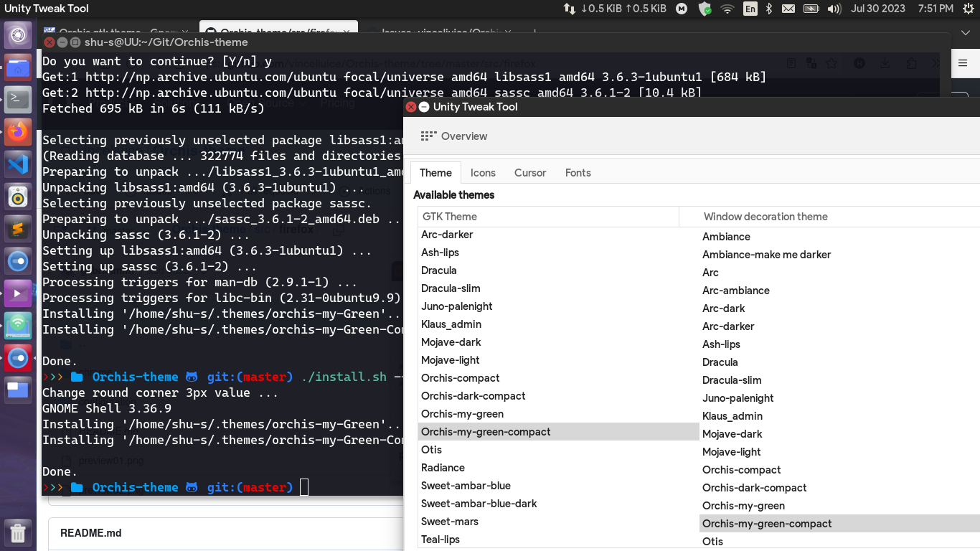Open the terminal emulator in the dock
The width and height of the screenshot is (980, 551).
[x=18, y=100]
